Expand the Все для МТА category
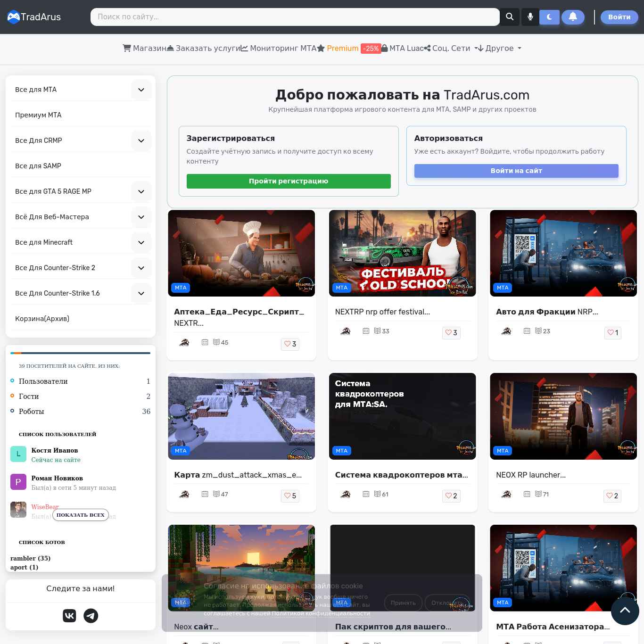 click(x=141, y=90)
